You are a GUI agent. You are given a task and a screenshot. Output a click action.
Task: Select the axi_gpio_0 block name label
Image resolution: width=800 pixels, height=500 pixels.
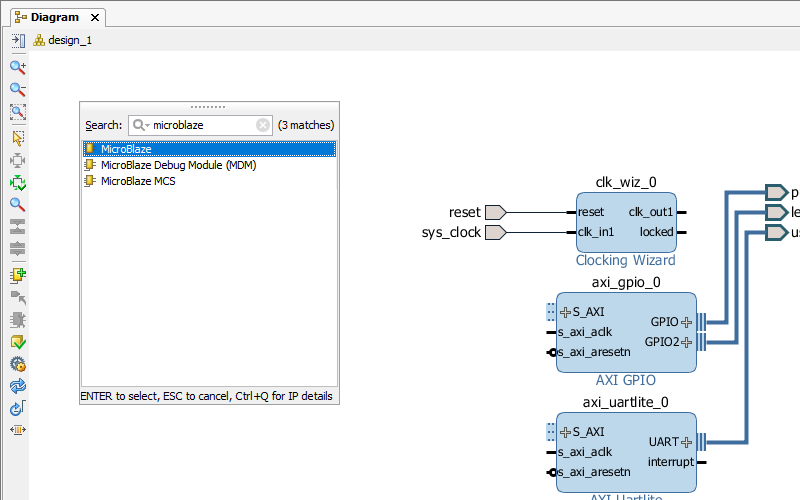[x=626, y=282]
